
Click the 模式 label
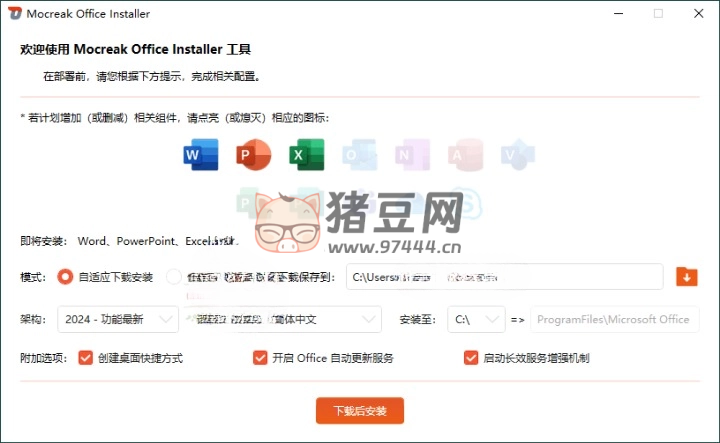pyautogui.click(x=33, y=277)
